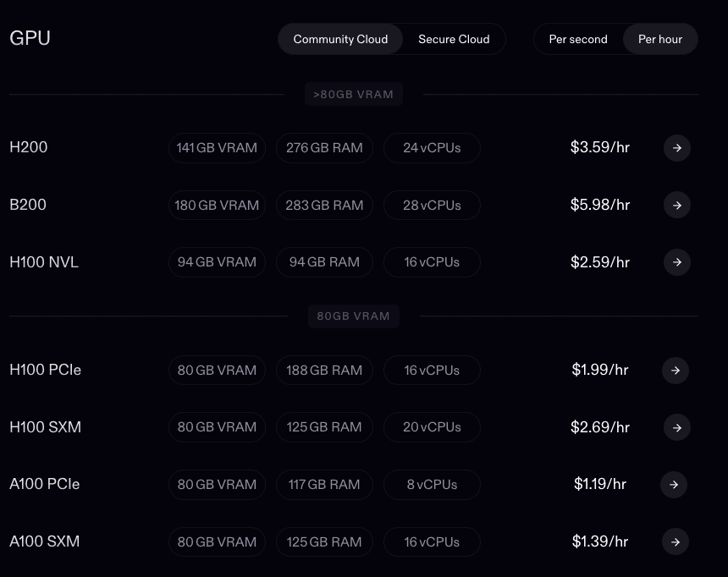Click the arrow icon for H200

coord(676,148)
